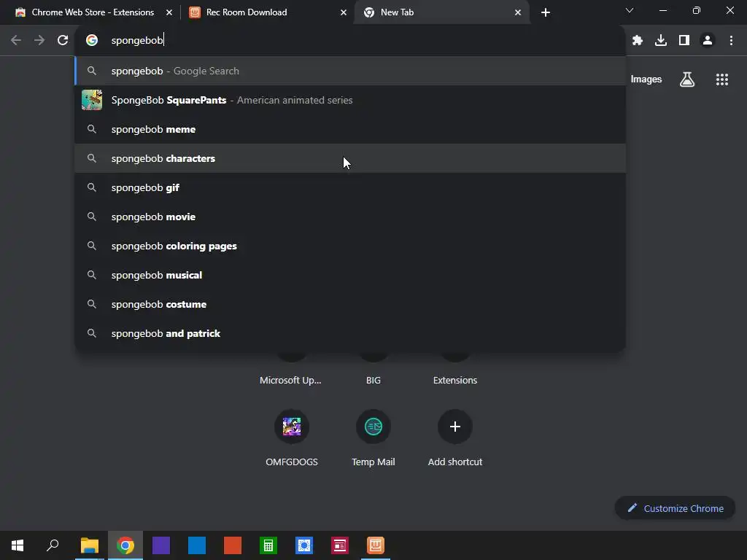The image size is (747, 560).
Task: Select 'spongebob movie' suggestion
Action: 350,217
